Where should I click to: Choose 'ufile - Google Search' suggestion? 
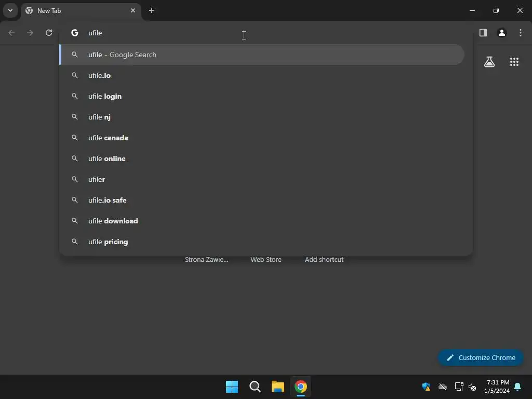coord(262,55)
